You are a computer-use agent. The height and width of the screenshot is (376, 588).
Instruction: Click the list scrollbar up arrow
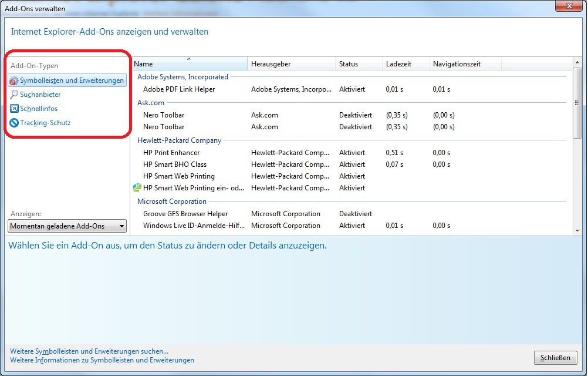pos(577,62)
